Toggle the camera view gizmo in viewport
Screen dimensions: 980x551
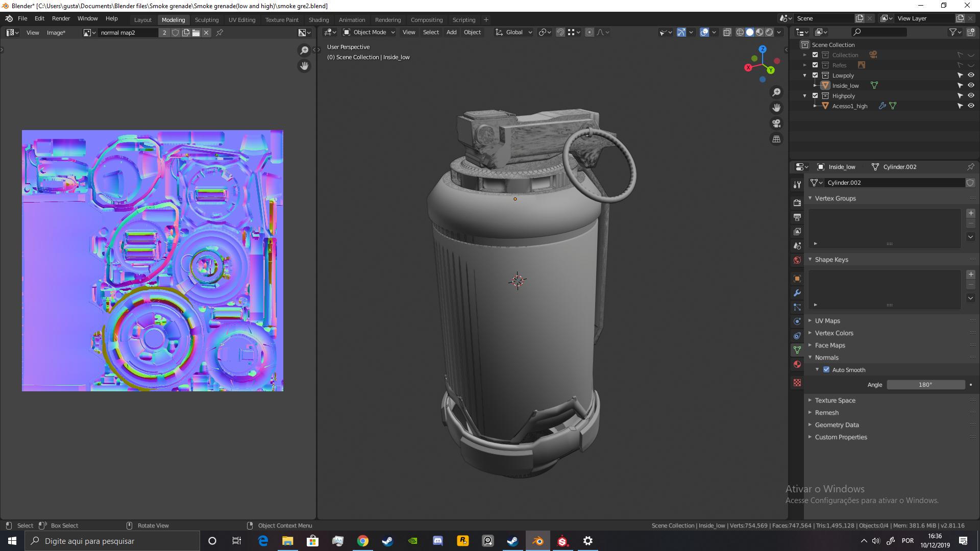point(776,123)
